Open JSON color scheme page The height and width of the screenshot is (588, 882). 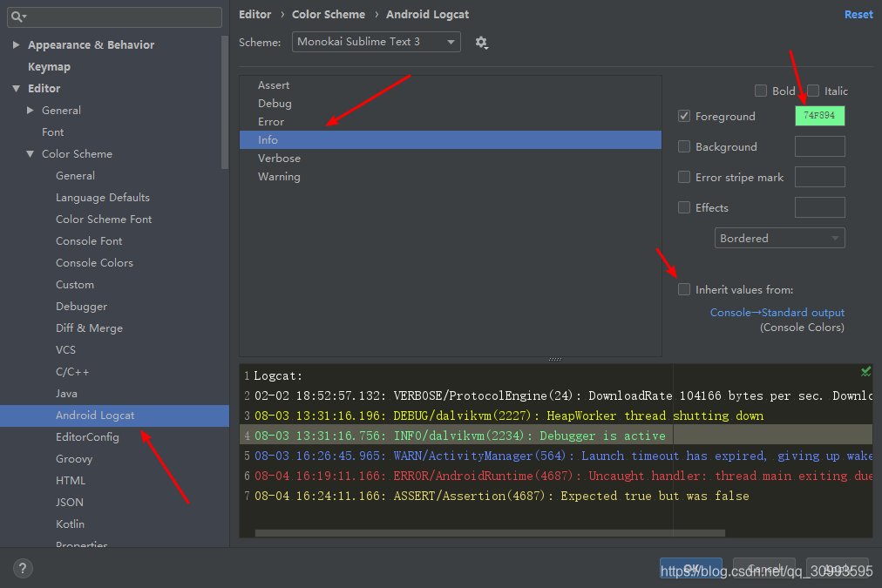pyautogui.click(x=70, y=502)
